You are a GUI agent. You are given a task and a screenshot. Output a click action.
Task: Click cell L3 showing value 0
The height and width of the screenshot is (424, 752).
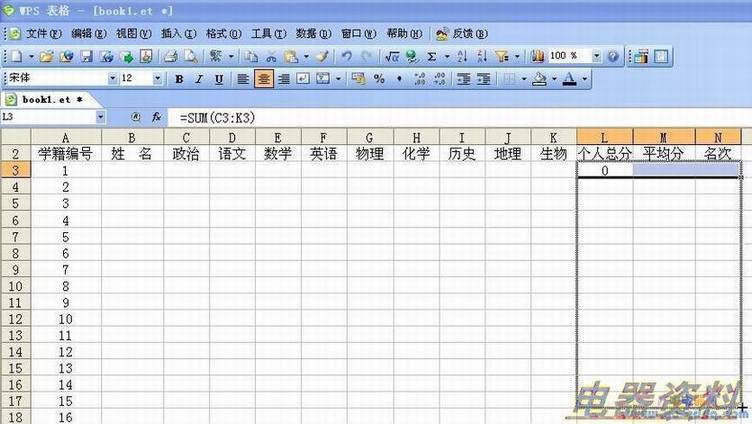(604, 171)
